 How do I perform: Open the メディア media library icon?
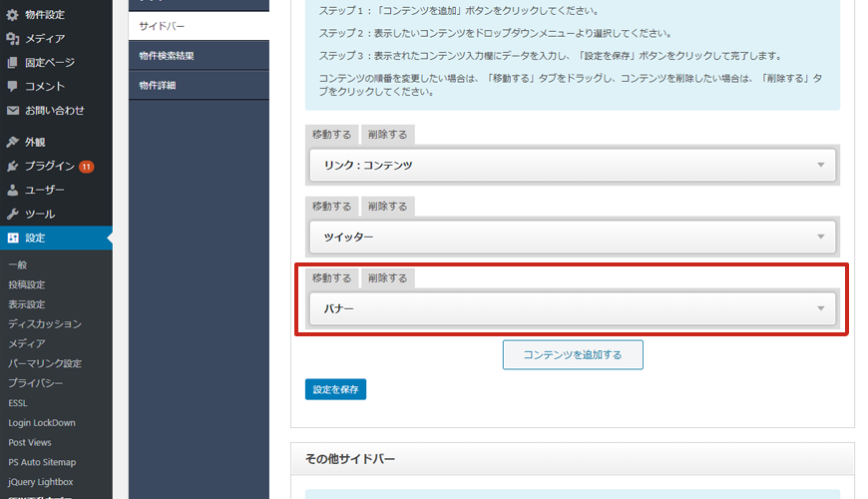(12, 38)
